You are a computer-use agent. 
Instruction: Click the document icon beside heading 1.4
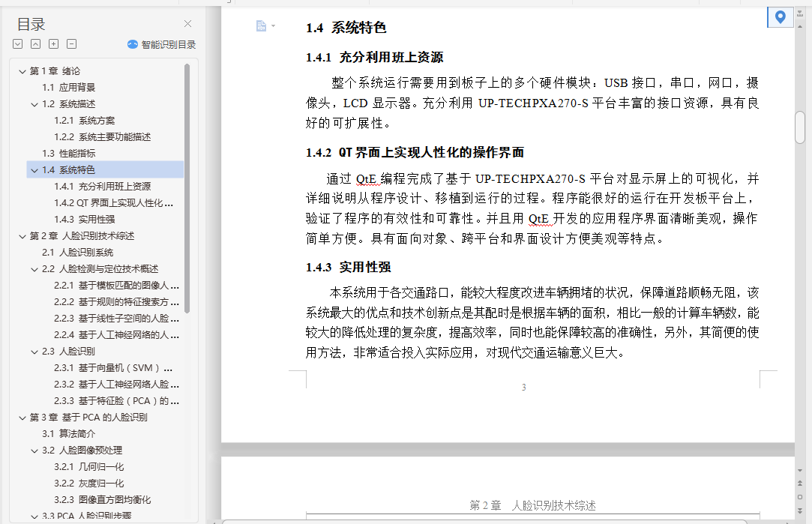[261, 26]
